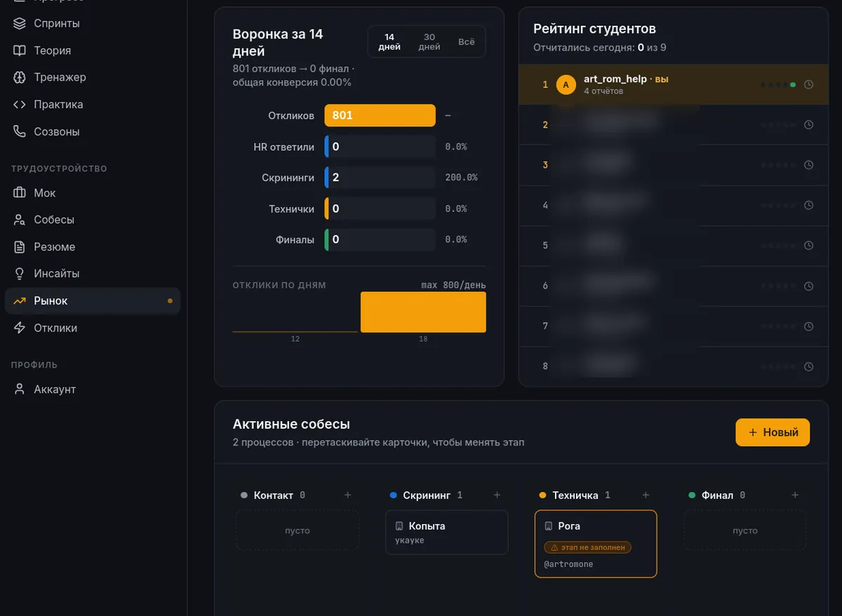Click the activity dots in art_rom_help row
This screenshot has width=842, height=616.
(x=778, y=85)
